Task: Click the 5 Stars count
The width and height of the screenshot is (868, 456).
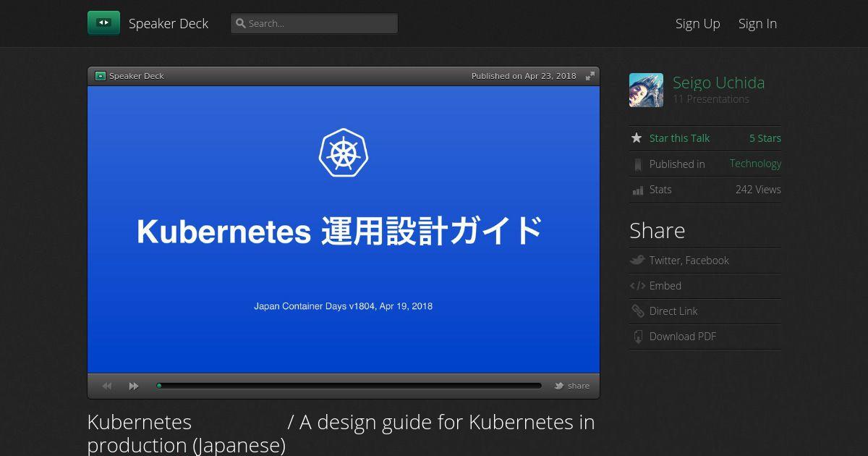Action: tap(765, 138)
